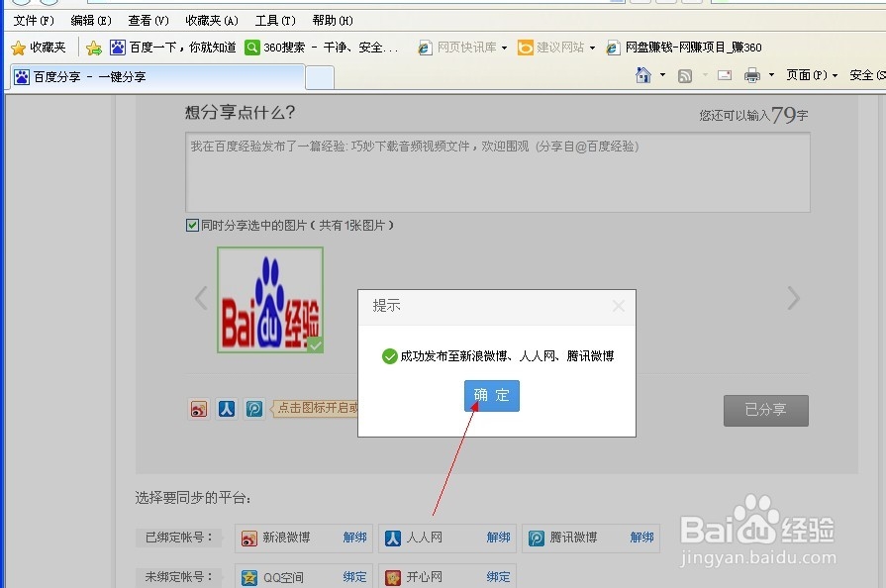Click the printer icon

pos(752,75)
